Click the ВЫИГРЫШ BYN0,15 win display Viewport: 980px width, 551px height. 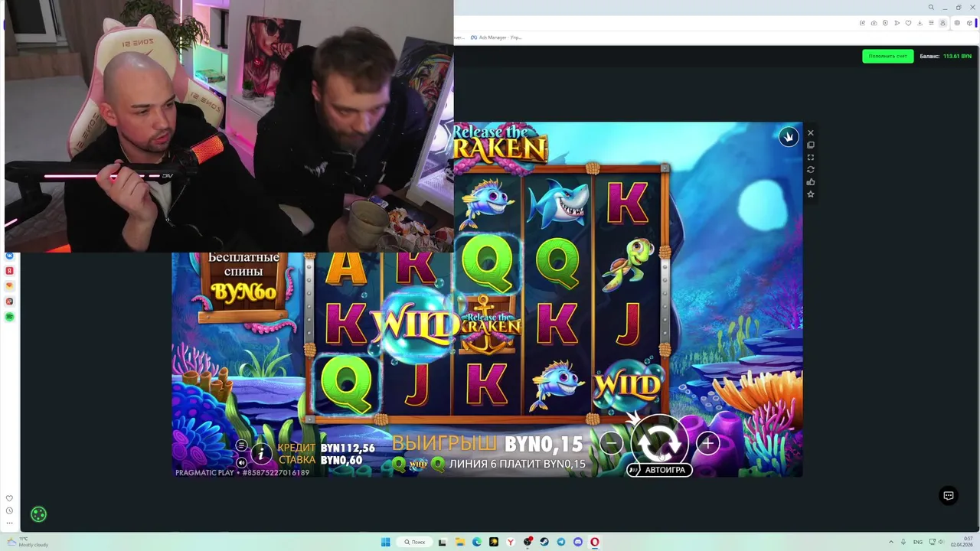[x=488, y=444]
